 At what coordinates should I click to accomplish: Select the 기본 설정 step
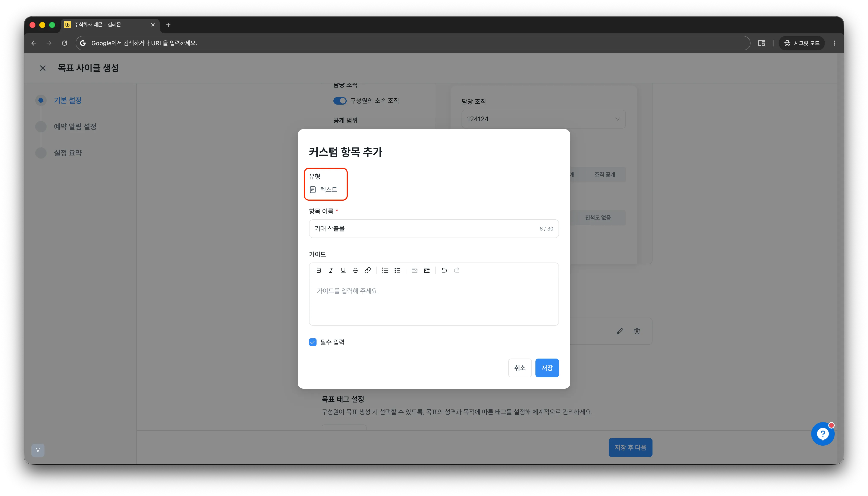[67, 101]
